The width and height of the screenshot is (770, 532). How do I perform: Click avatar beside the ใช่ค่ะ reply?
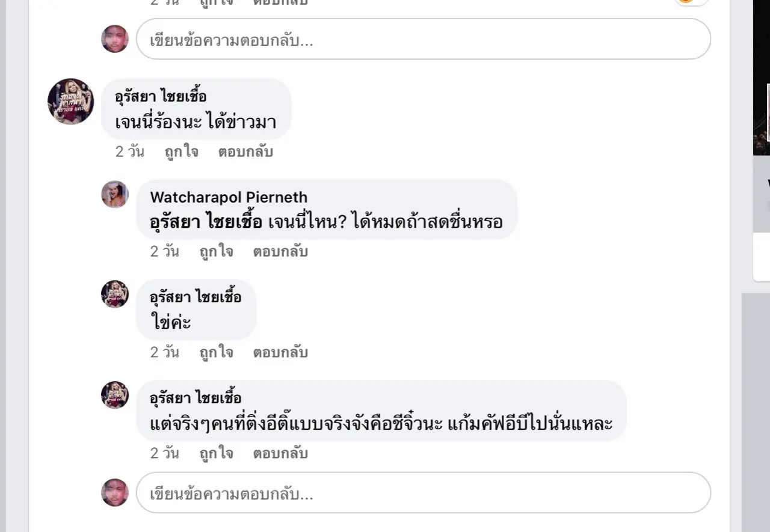(115, 294)
